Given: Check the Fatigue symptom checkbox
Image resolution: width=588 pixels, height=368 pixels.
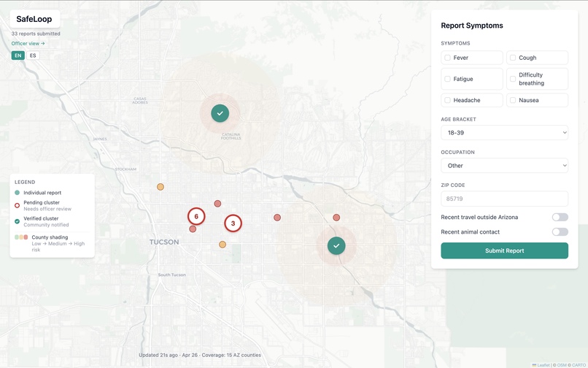Looking at the screenshot, I should point(447,79).
